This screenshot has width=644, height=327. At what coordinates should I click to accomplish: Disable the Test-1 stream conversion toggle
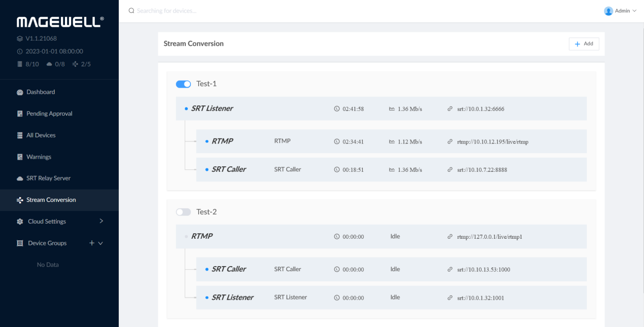coord(183,84)
